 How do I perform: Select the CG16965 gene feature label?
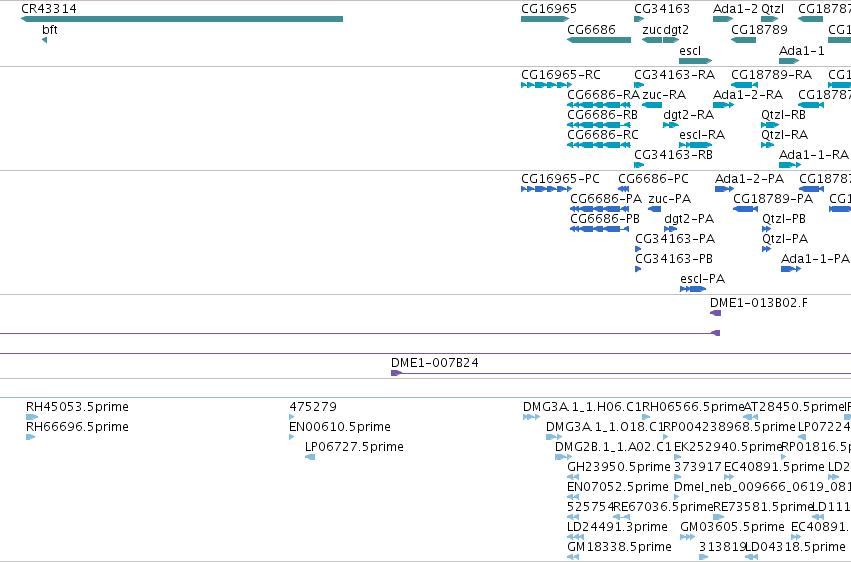[549, 9]
